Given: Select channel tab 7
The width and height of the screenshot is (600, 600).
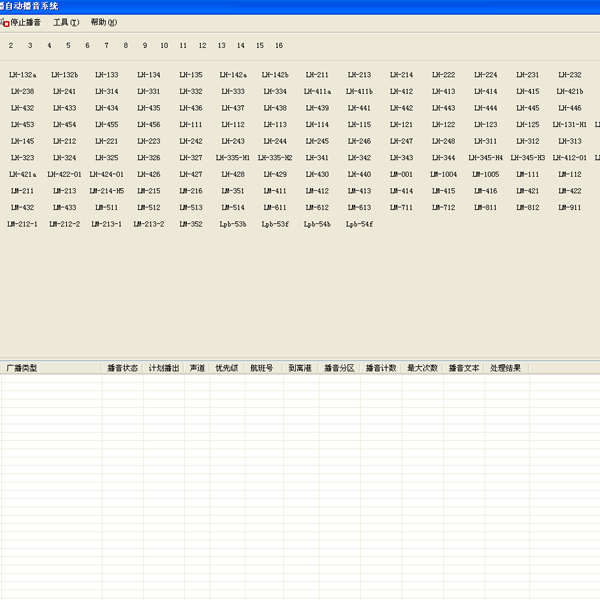Looking at the screenshot, I should tap(106, 46).
